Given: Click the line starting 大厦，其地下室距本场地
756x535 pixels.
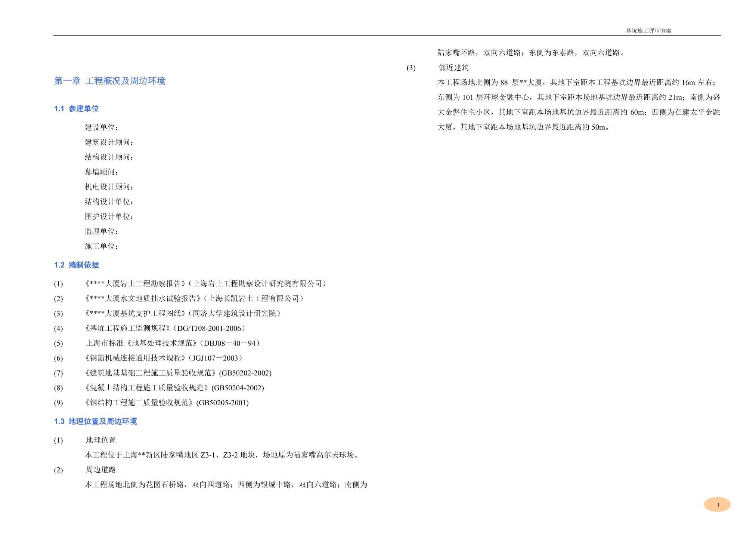Looking at the screenshot, I should [524, 127].
